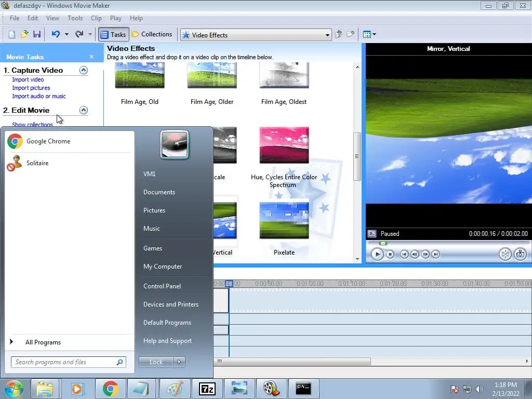Open the Play menu

point(116,18)
